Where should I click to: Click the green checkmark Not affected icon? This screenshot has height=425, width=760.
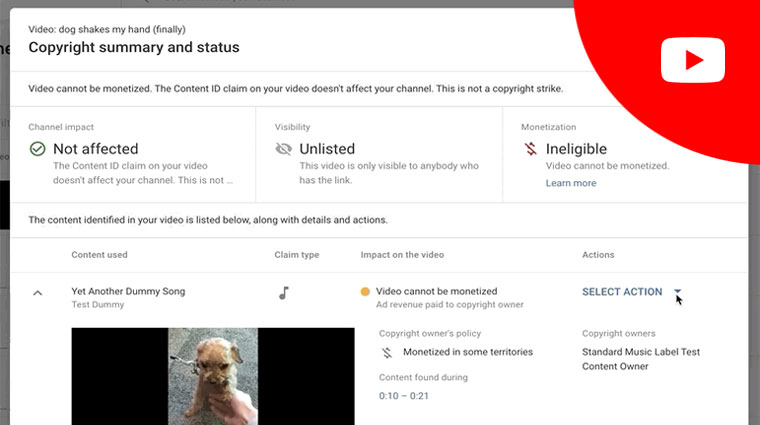click(37, 149)
